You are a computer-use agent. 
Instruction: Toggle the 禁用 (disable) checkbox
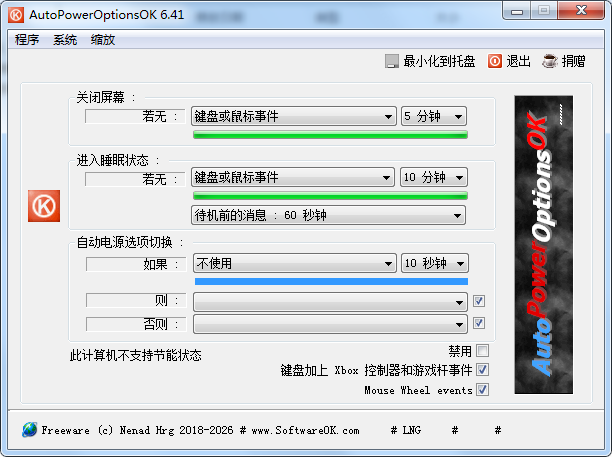[483, 351]
